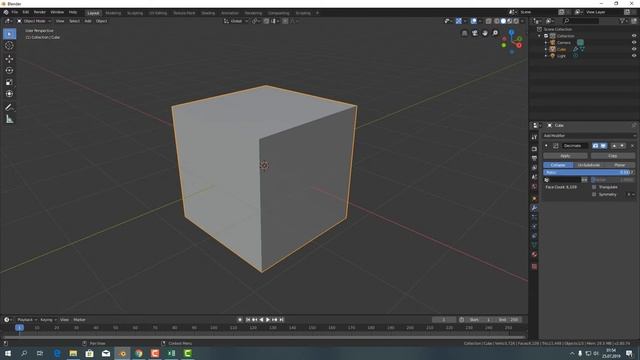
Task: Click the Decimate Ratio slider
Action: click(589, 173)
